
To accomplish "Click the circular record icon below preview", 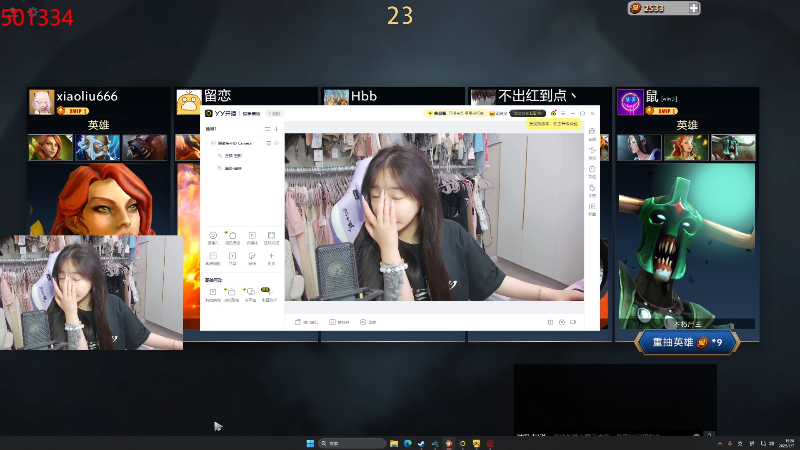I will point(562,322).
